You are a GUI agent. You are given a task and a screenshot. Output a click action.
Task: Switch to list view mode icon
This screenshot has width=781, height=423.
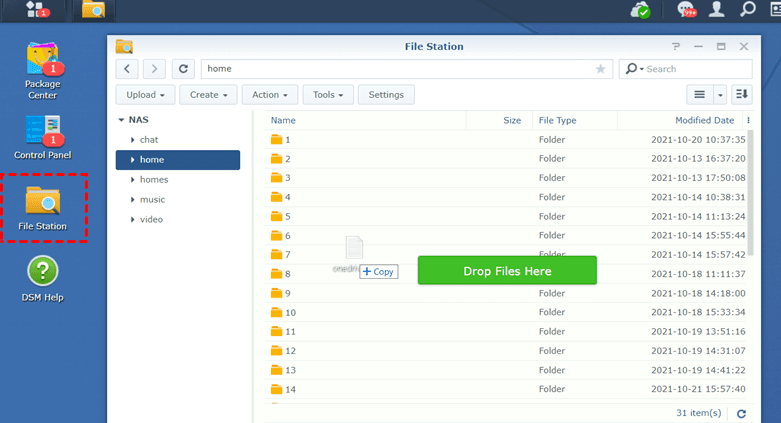[x=700, y=95]
